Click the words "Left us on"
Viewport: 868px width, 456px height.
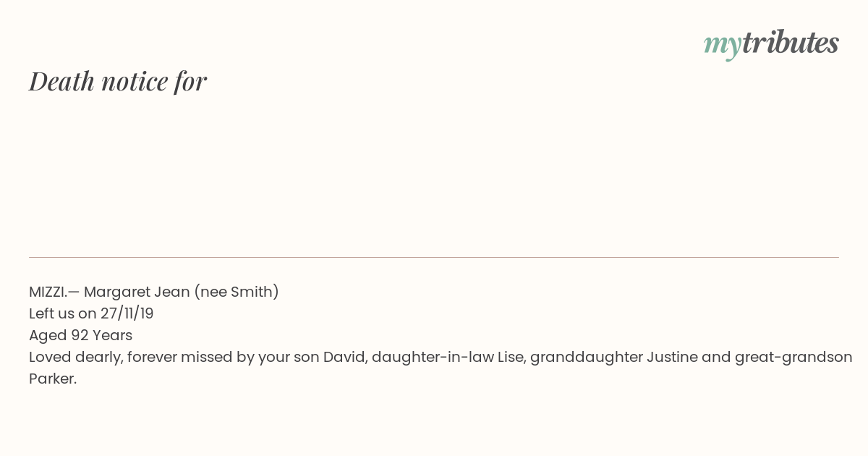pyautogui.click(x=63, y=313)
